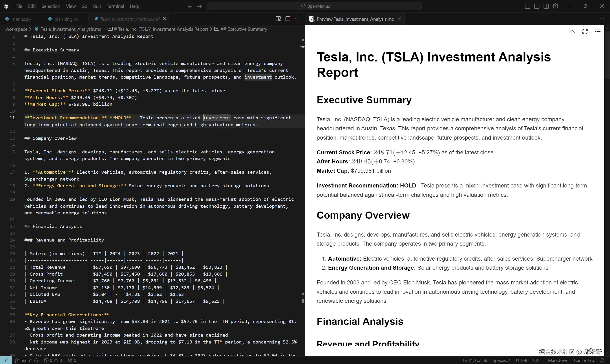Select the split editor icon
Image resolution: width=610 pixels, height=364 pixels.
pos(288,19)
